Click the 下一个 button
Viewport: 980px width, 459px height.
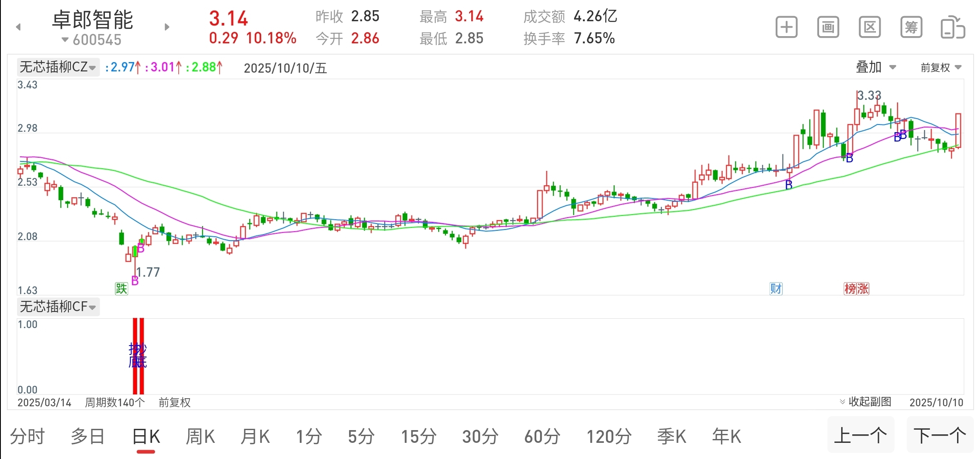(x=940, y=435)
